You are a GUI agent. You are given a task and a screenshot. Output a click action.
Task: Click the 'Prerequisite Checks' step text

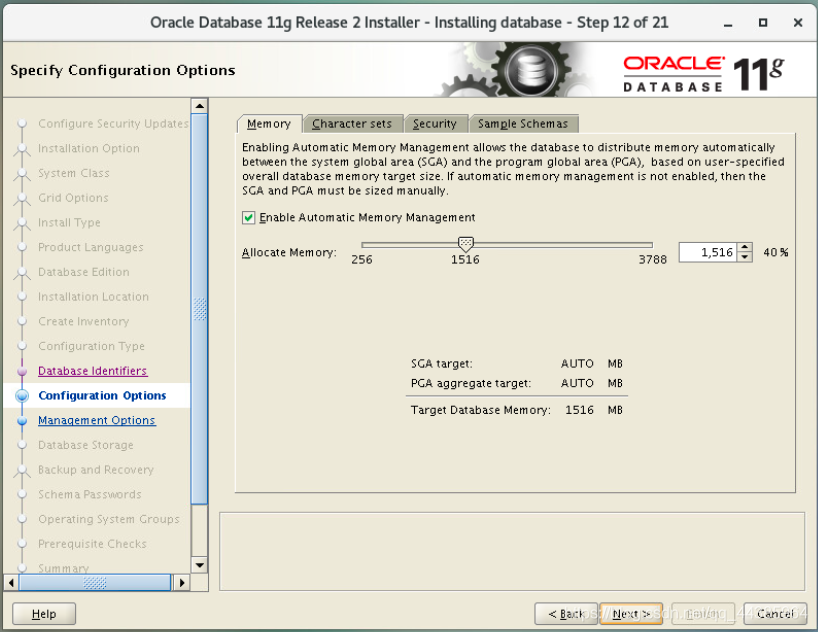tap(92, 544)
